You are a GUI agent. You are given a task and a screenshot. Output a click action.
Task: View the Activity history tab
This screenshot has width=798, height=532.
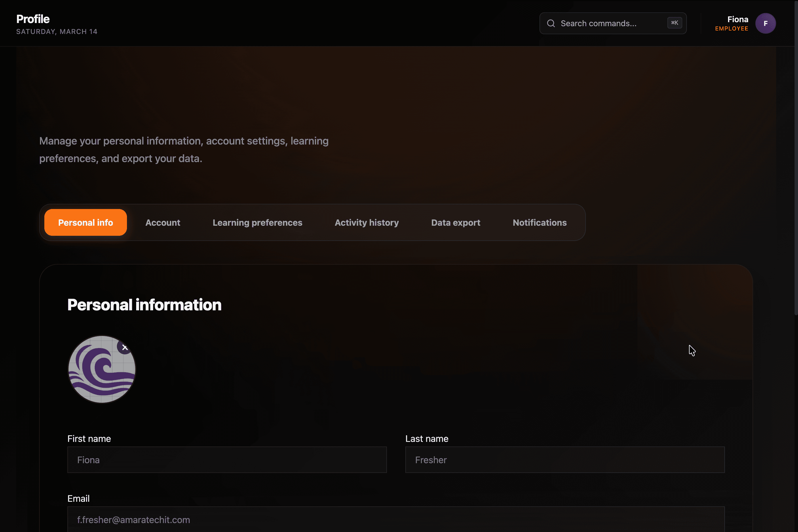tap(366, 223)
